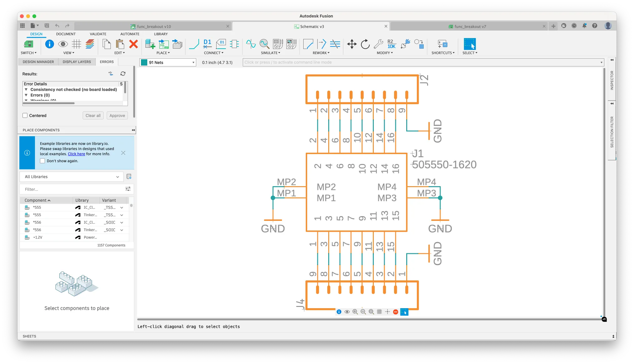Follow the Click here link
This screenshot has width=634, height=364.
(x=76, y=154)
